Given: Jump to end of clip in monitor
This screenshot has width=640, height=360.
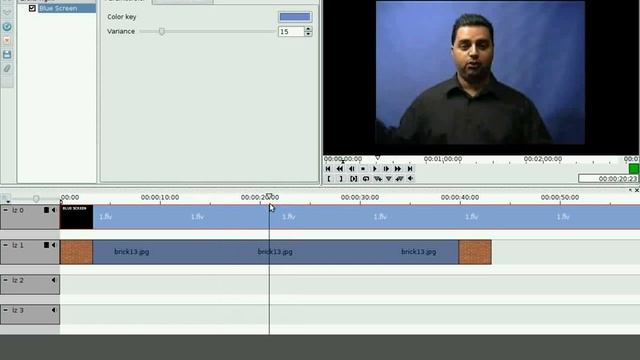Looking at the screenshot, I should [x=410, y=169].
